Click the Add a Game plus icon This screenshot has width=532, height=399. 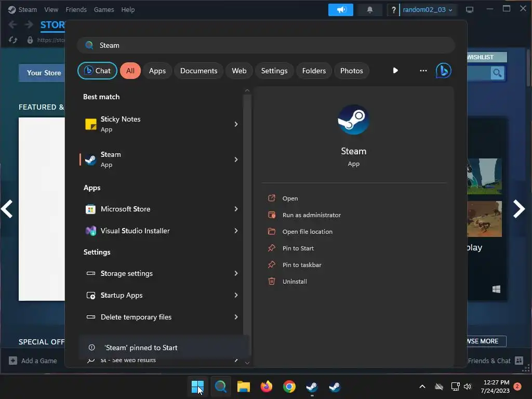tap(13, 361)
